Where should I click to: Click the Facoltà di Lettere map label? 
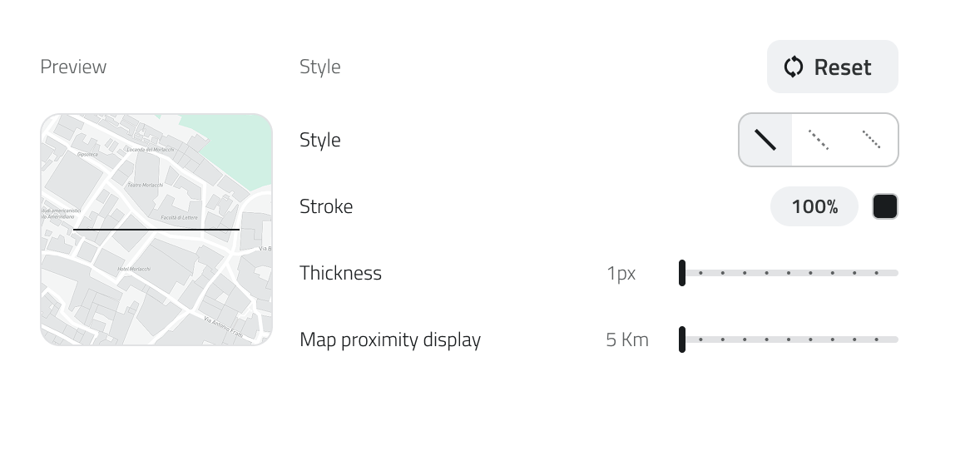click(x=178, y=217)
